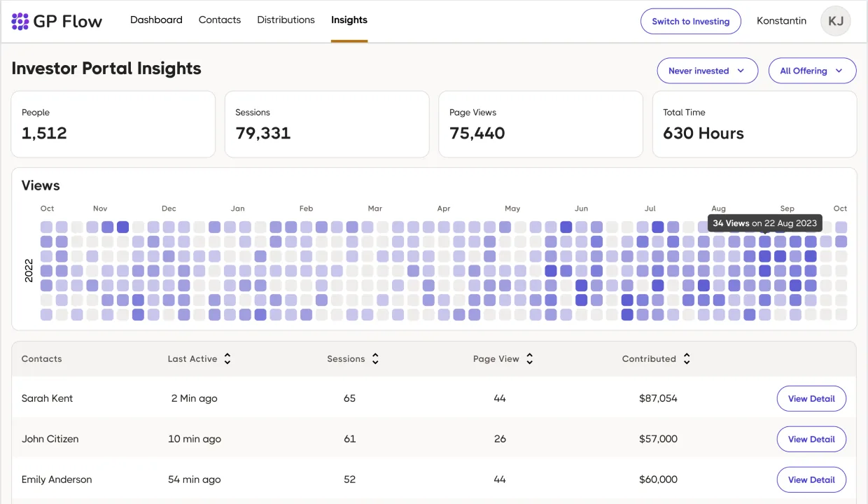Click the Emily Anderson contact name
The height and width of the screenshot is (504, 868).
(57, 479)
